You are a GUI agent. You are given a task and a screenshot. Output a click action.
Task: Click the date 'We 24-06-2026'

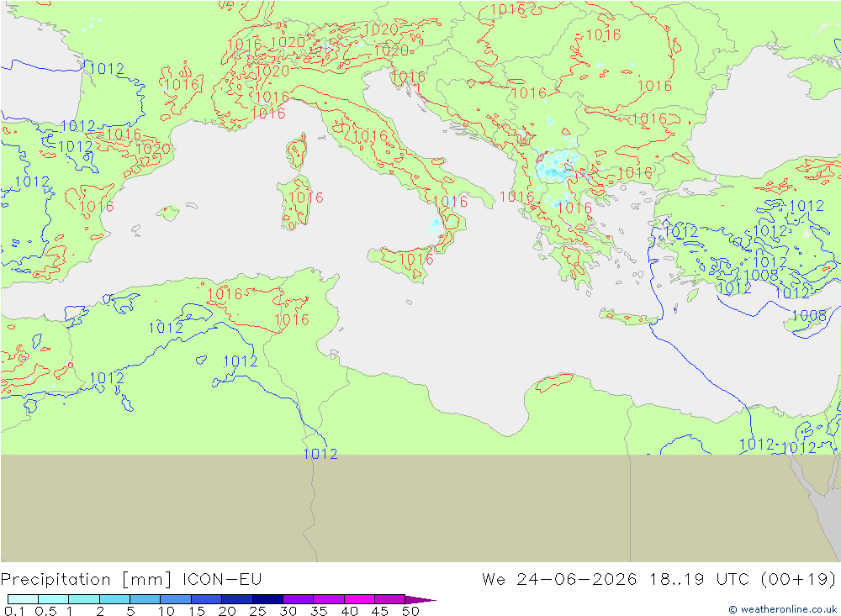tap(559, 580)
